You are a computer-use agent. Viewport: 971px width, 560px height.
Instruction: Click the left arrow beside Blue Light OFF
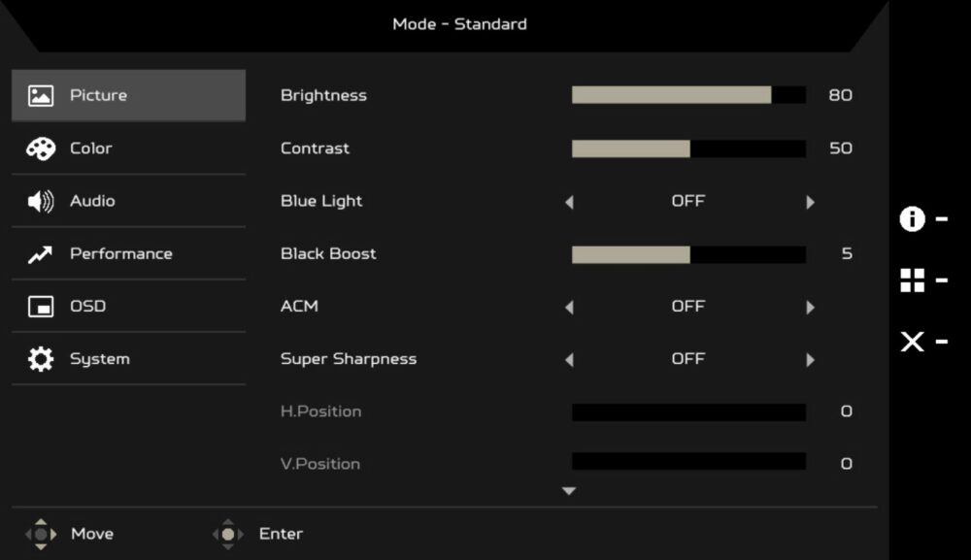pyautogui.click(x=569, y=202)
